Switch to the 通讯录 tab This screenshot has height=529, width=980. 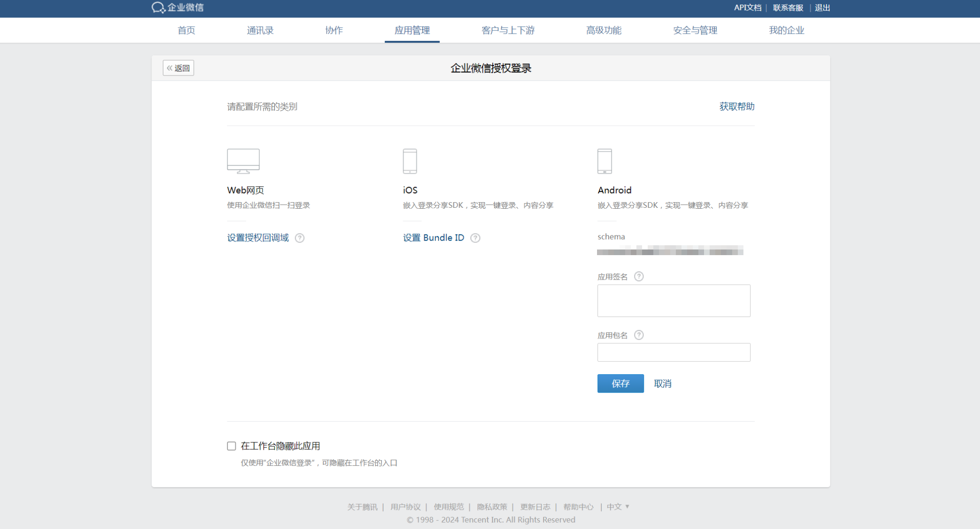click(x=260, y=30)
